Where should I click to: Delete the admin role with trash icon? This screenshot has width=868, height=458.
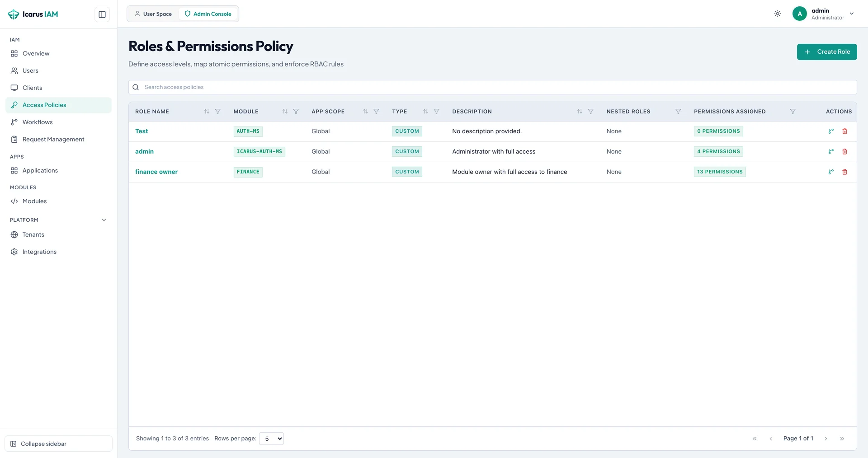coord(844,152)
